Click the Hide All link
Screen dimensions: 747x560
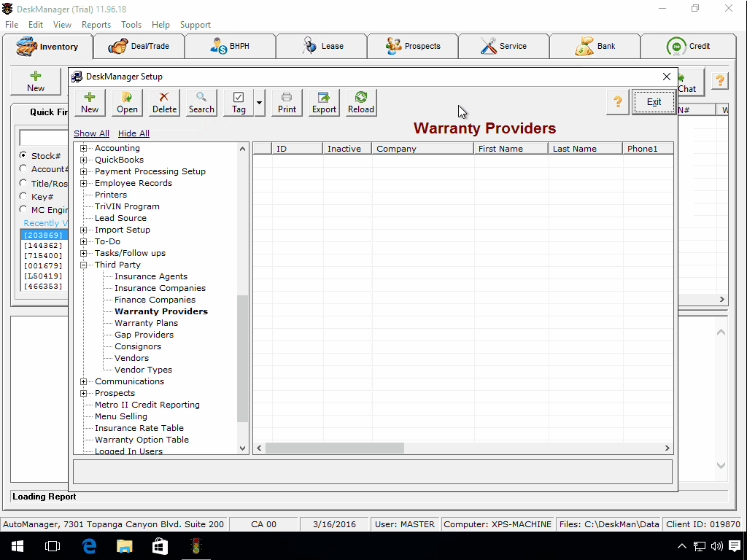pos(134,133)
